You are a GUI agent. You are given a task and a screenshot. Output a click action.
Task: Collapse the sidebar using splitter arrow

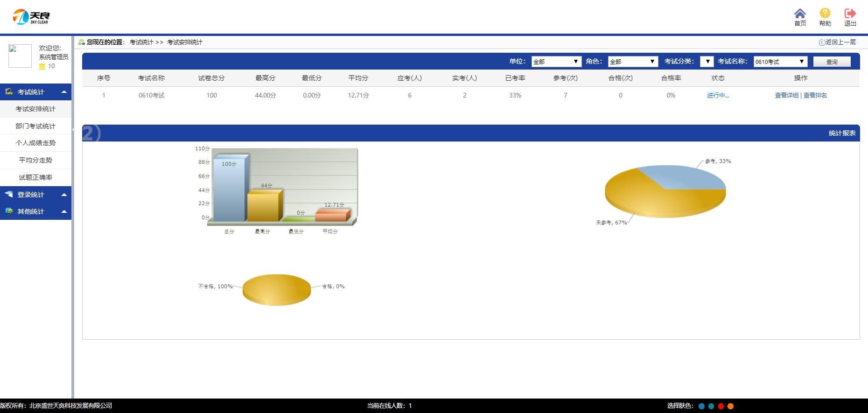coord(73,129)
